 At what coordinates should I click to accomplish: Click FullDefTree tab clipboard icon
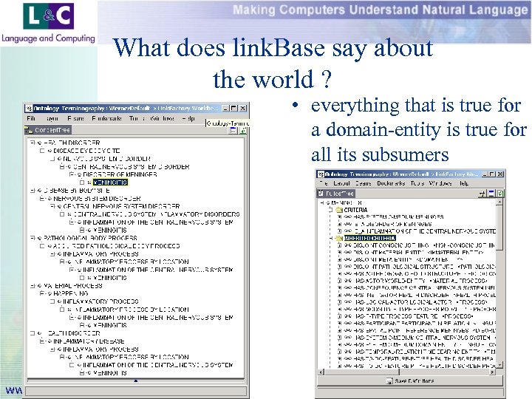321,194
